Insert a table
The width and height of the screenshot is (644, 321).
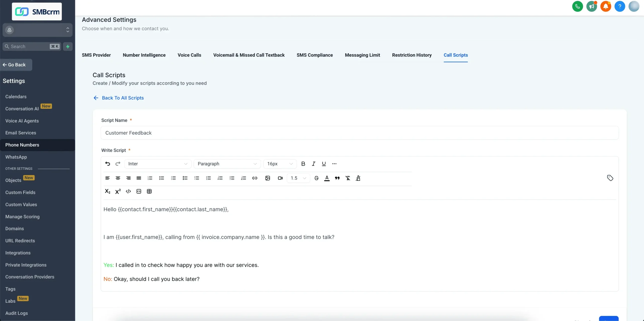[149, 191]
